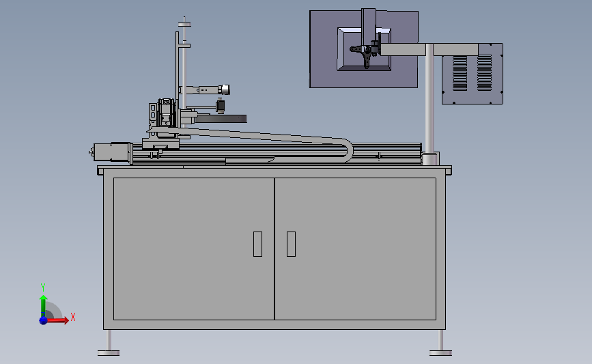Click the green Y label on the triad

43,288
